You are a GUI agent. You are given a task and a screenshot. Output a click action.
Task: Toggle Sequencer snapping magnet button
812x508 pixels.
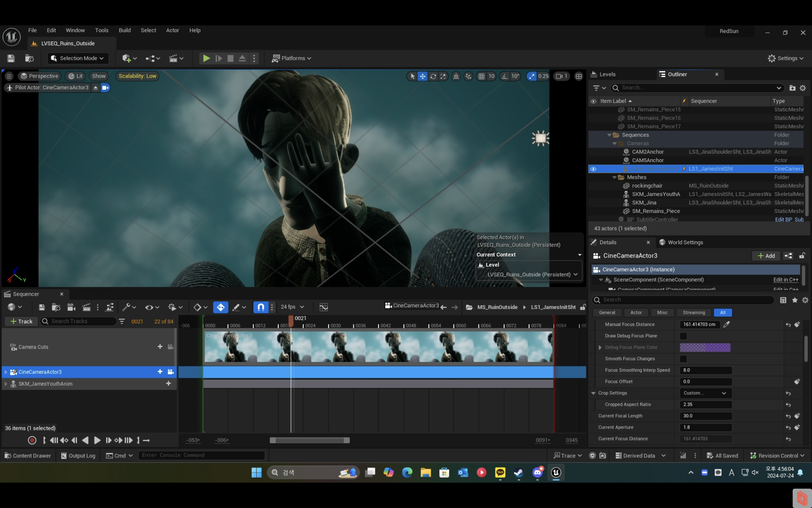point(261,307)
